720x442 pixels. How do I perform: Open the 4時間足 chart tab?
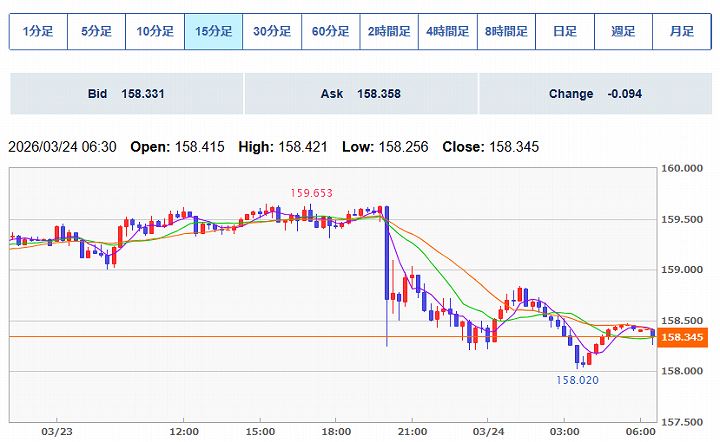pos(447,31)
